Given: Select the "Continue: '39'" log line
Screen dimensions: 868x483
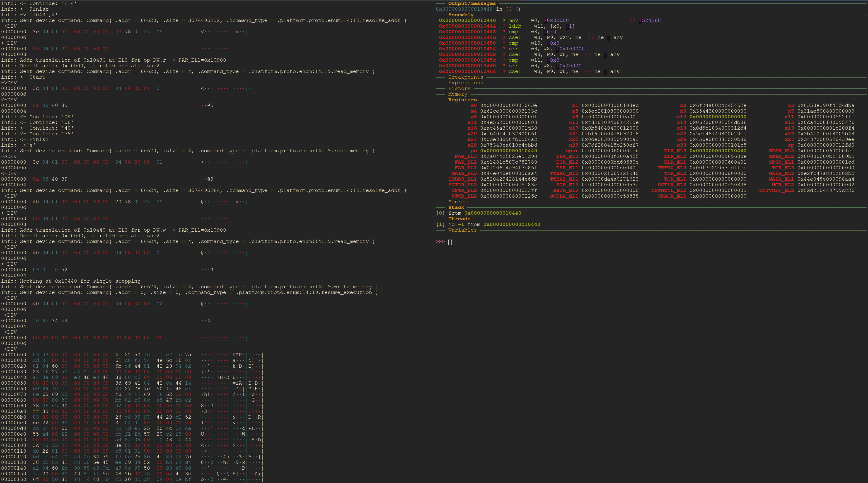Looking at the screenshot, I should [37, 134].
